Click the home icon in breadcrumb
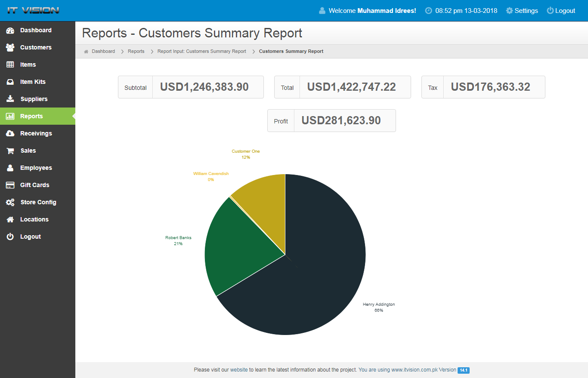The image size is (588, 378). (x=86, y=52)
